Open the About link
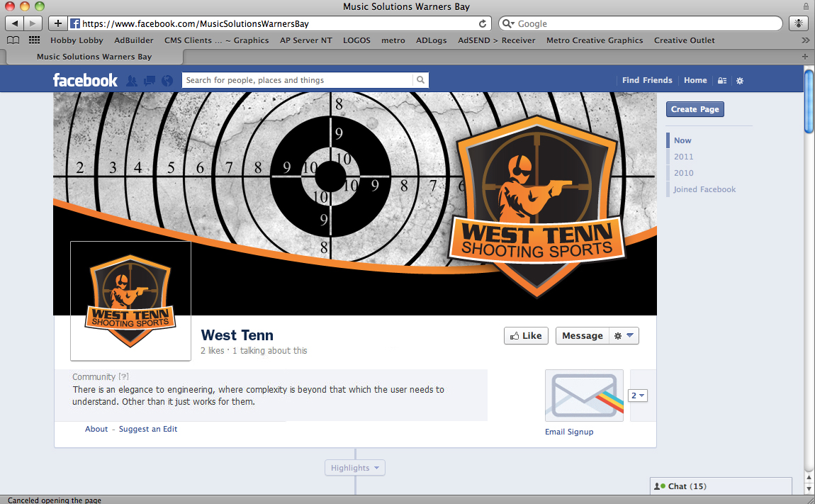 96,429
